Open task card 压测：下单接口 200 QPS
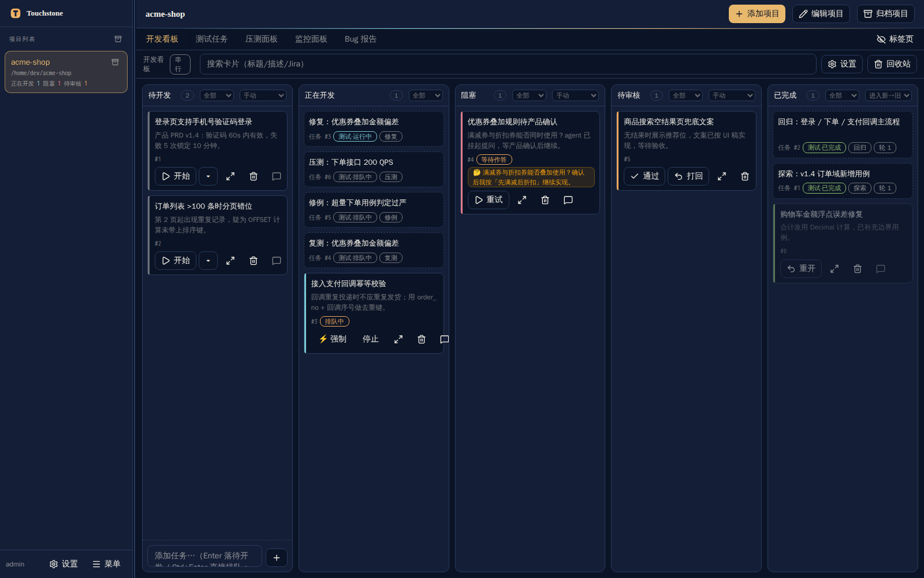Image resolution: width=924 pixels, height=578 pixels. click(x=374, y=169)
